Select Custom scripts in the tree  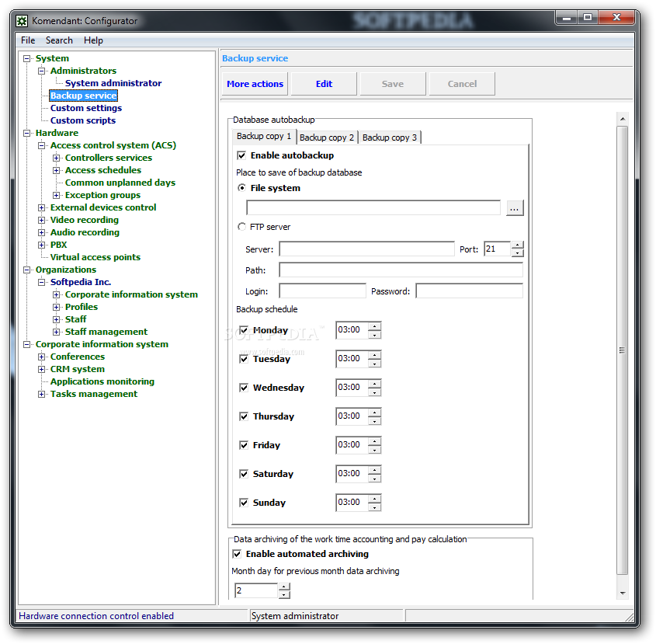pyautogui.click(x=83, y=120)
